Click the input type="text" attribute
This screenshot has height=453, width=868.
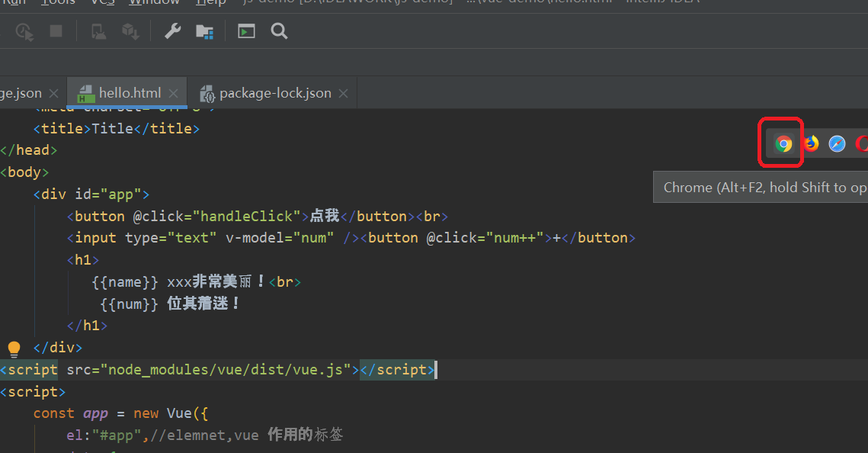click(x=171, y=238)
